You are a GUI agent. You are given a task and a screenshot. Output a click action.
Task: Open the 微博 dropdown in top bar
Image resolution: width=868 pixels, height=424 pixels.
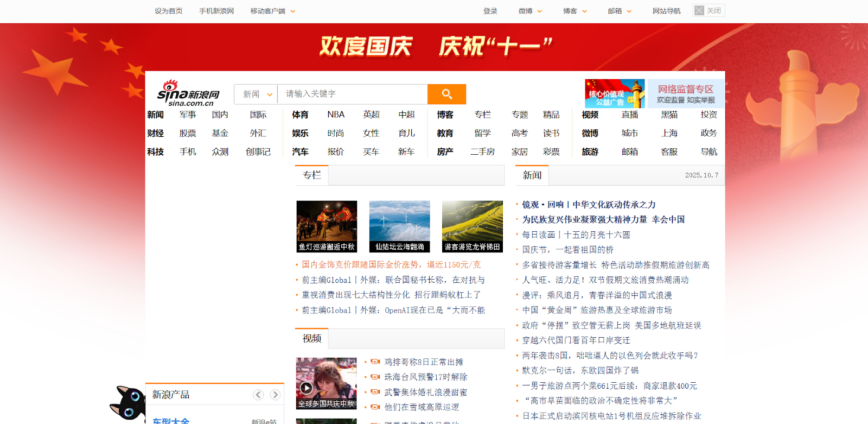pos(530,11)
